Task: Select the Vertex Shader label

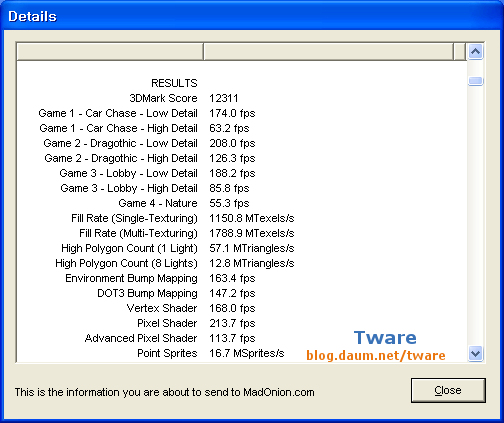Action: [x=162, y=308]
